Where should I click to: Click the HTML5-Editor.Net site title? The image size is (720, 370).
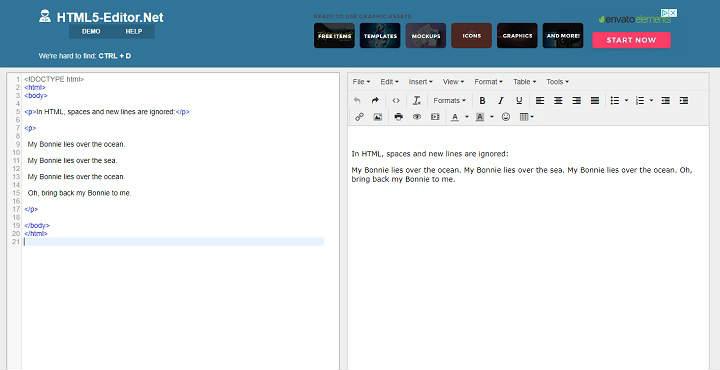click(x=110, y=17)
